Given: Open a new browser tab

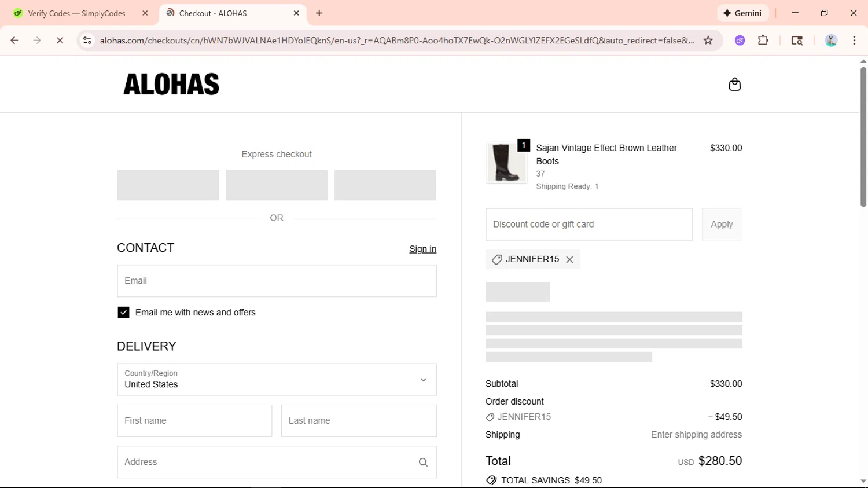Looking at the screenshot, I should coord(319,13).
